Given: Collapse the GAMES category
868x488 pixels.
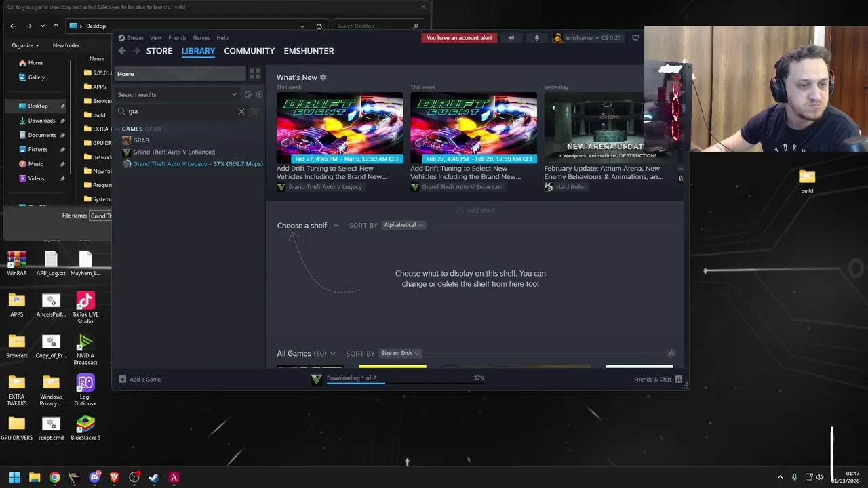Looking at the screenshot, I should [117, 129].
